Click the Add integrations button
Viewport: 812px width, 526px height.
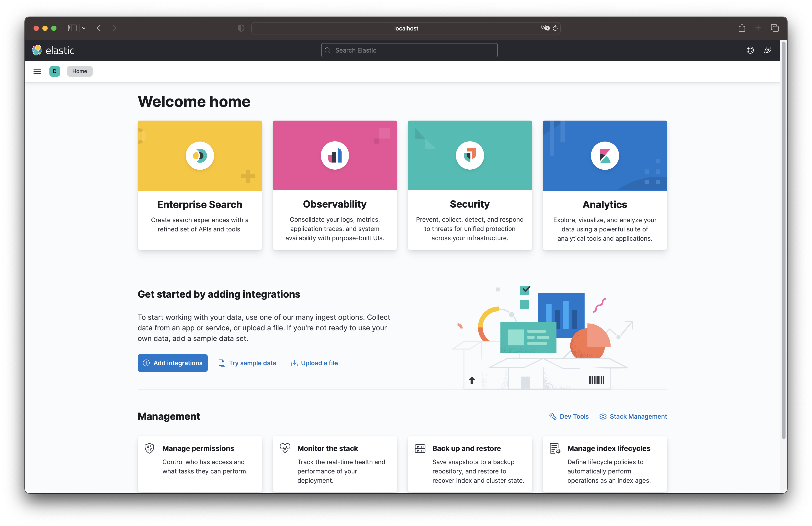pyautogui.click(x=173, y=363)
